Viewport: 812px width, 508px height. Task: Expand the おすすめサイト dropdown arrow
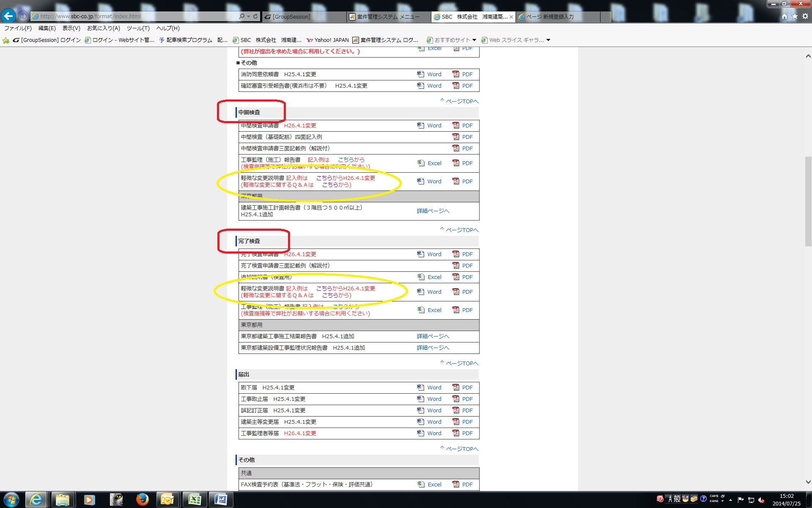coord(474,40)
